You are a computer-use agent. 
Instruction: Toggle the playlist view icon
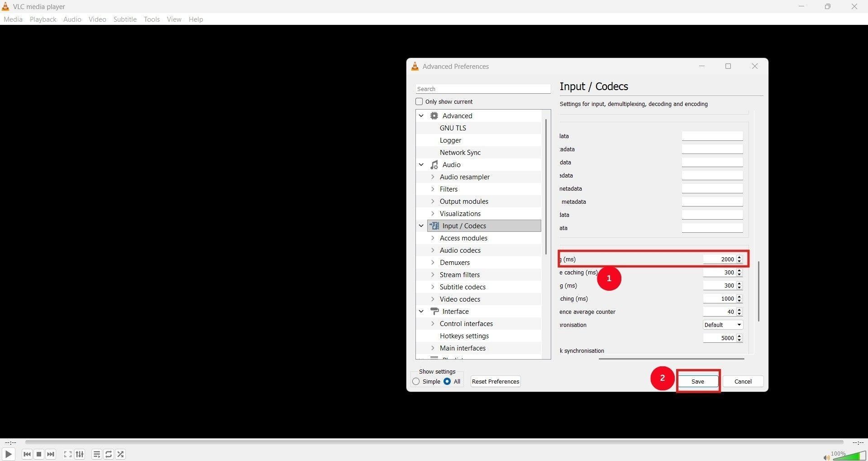[x=97, y=454]
